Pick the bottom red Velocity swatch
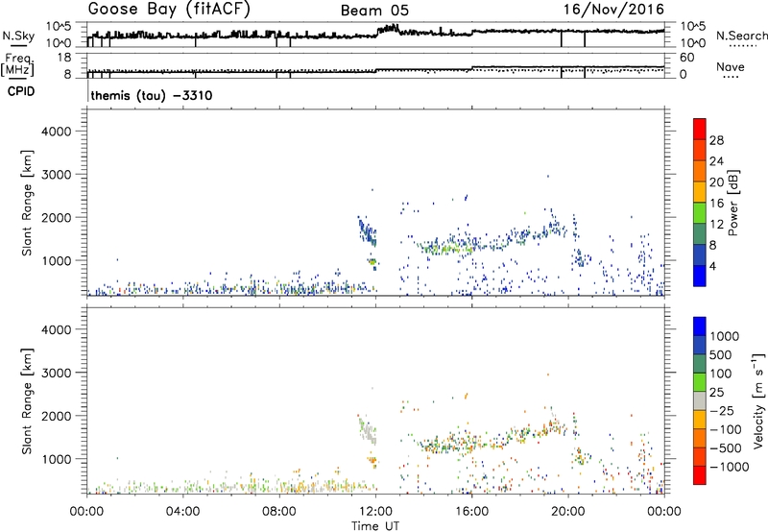Screen dimensions: 768x532 click(700, 475)
